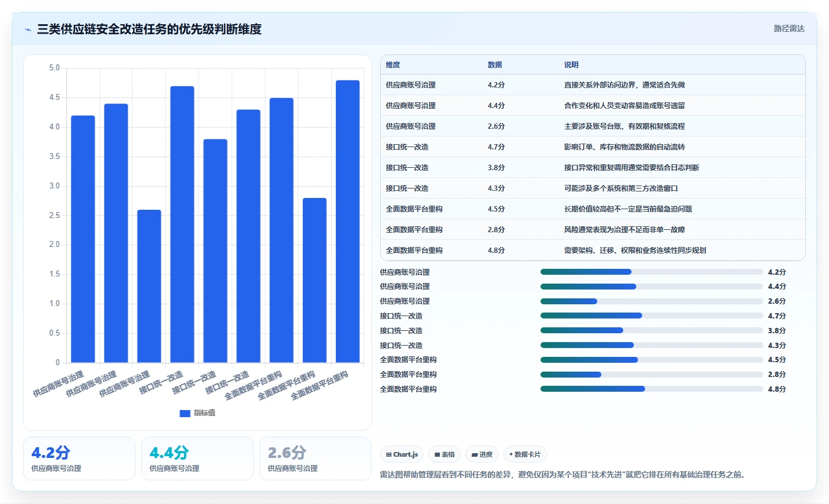
Task: Click the progress bar labeled 3.8分
Action: pos(652,330)
